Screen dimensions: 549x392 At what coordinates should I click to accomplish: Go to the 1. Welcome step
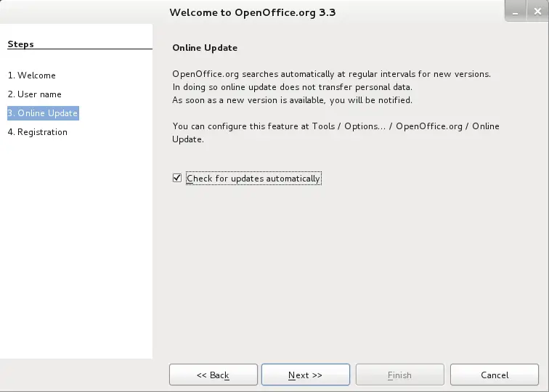click(32, 75)
